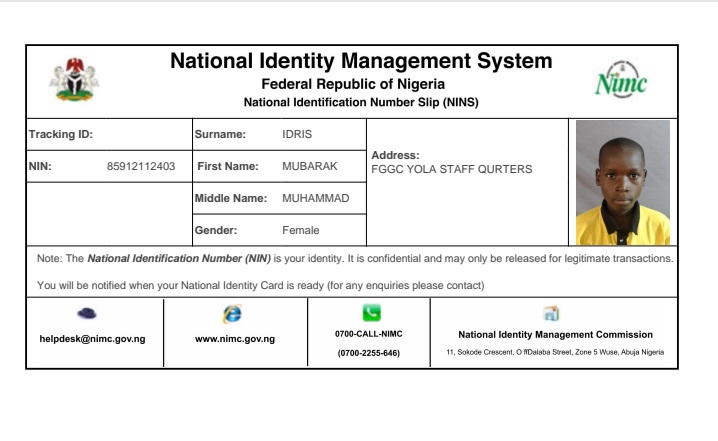Click the Address text block
The height and width of the screenshot is (441, 718).
451,163
